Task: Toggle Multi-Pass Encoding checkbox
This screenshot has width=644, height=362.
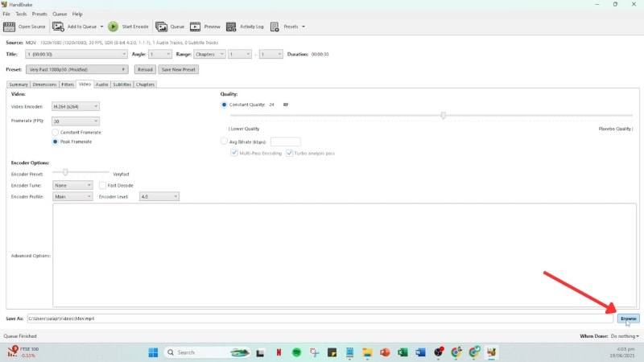Action: point(234,153)
